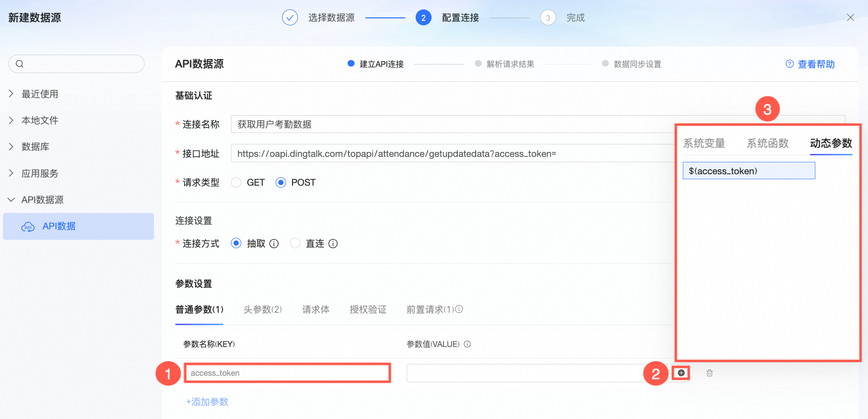This screenshot has width=868, height=419.
Task: Click the API数据 cloud icon
Action: pos(28,227)
